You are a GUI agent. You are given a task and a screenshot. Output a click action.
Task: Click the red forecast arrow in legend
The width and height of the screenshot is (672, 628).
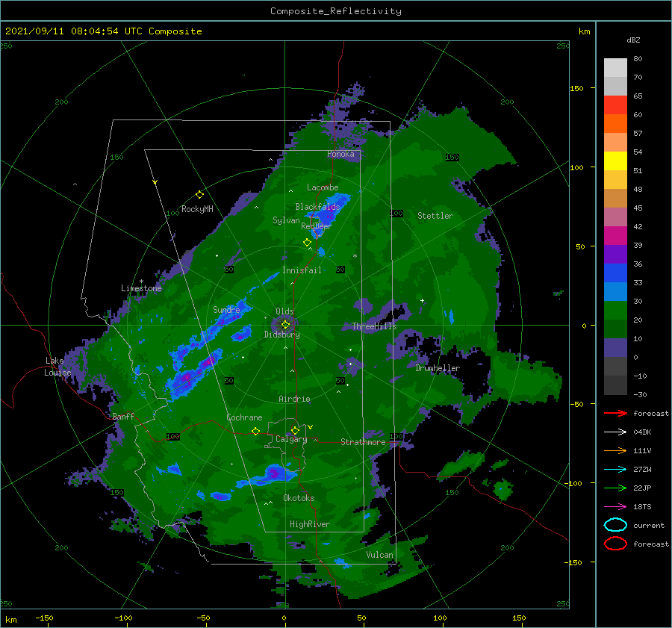coord(615,413)
